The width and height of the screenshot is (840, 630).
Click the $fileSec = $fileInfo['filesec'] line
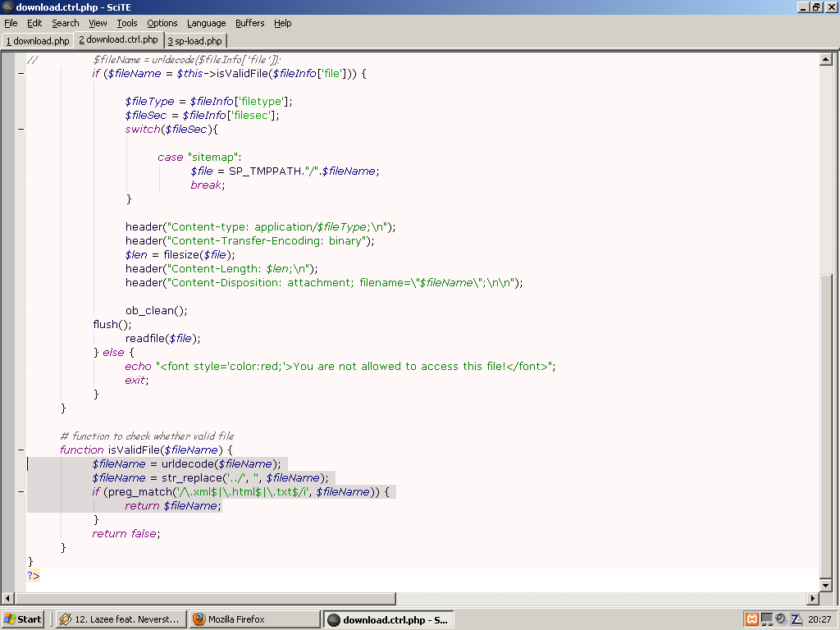click(x=202, y=116)
